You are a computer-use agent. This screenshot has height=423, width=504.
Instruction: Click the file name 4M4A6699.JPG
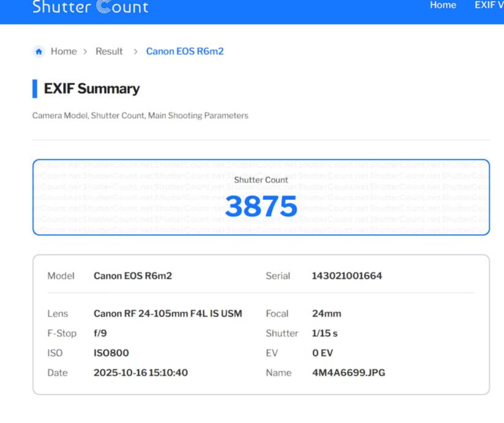pyautogui.click(x=348, y=373)
